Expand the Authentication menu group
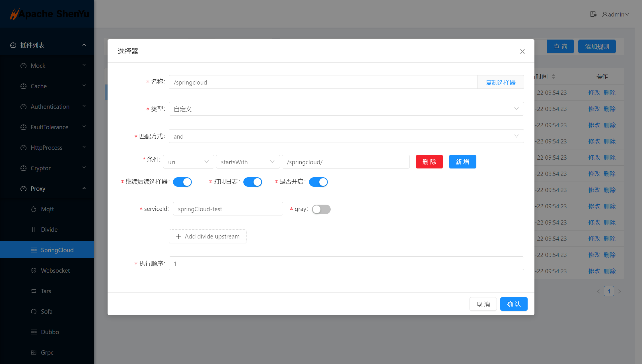The height and width of the screenshot is (364, 642). pos(50,107)
